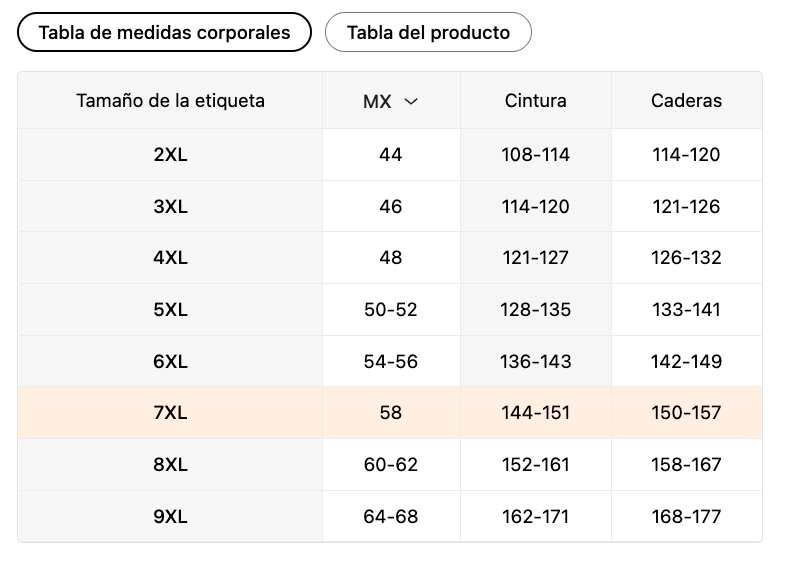Switch to Tabla del producto tab
This screenshot has width=790, height=562.
(428, 32)
